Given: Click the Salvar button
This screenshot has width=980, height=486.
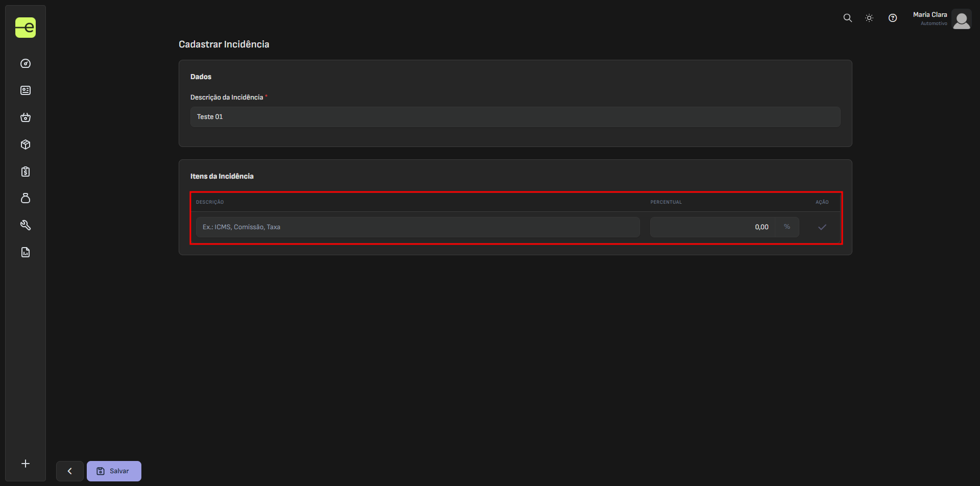Looking at the screenshot, I should (114, 471).
